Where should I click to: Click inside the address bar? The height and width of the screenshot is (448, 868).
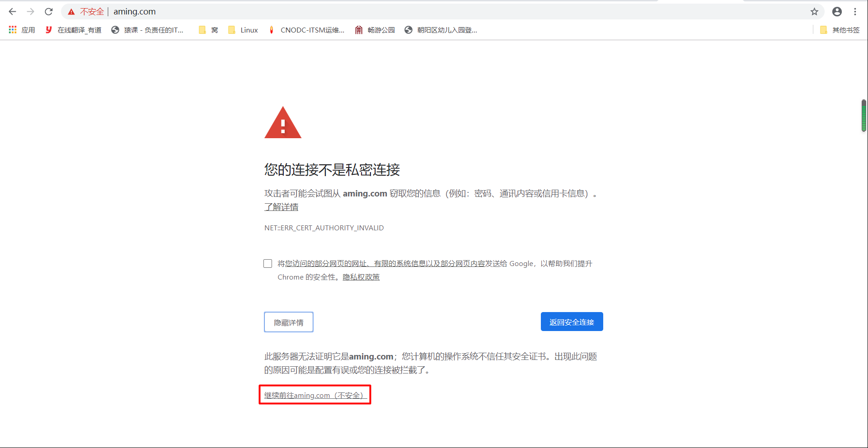point(271,12)
